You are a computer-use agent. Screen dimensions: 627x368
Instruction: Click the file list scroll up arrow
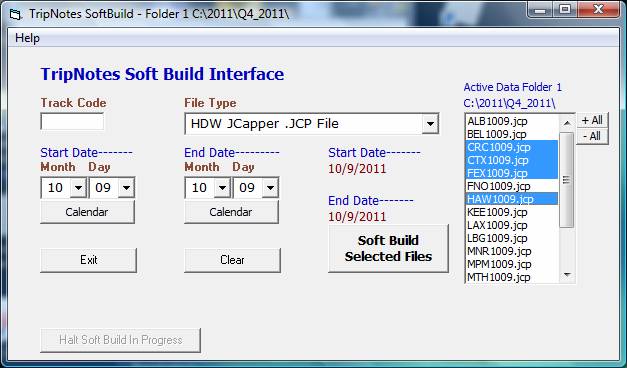click(x=567, y=123)
